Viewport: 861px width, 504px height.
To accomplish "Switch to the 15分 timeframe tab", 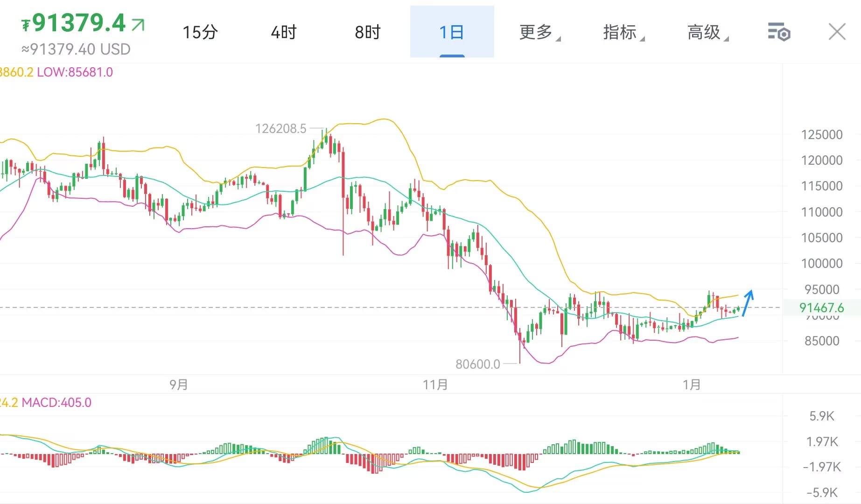I will coord(200,32).
